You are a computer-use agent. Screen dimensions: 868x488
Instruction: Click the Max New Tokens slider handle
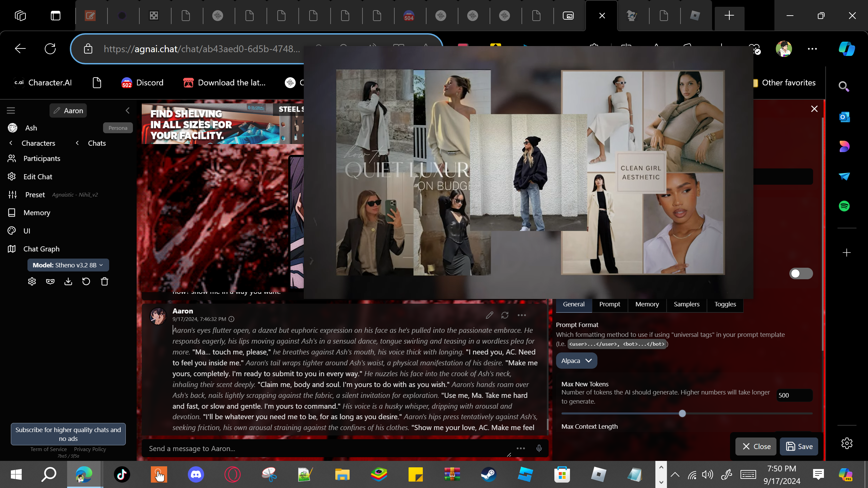pyautogui.click(x=682, y=413)
